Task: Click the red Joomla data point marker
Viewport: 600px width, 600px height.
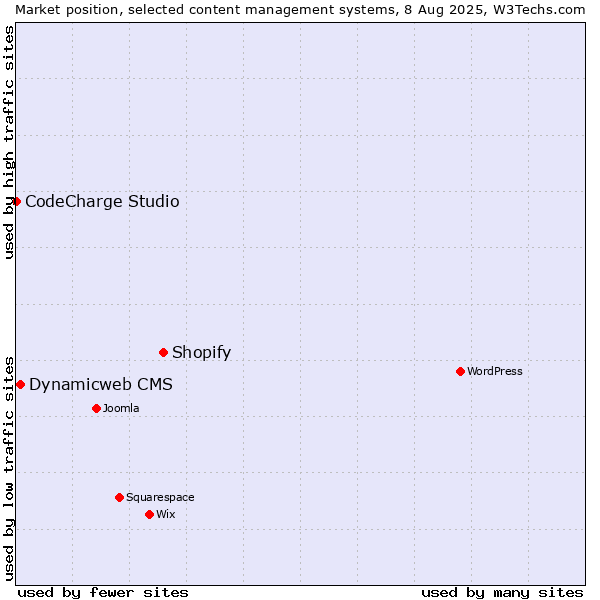Action: [x=96, y=409]
